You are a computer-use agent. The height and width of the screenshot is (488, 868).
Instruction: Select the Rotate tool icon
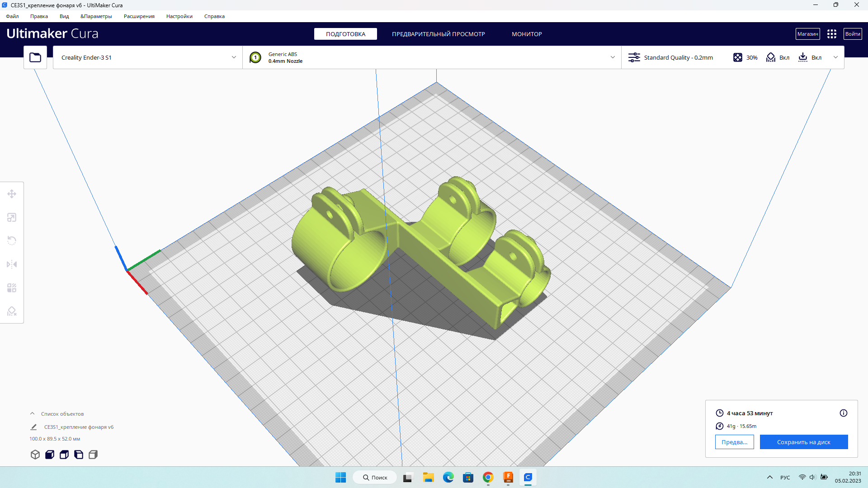tap(12, 241)
